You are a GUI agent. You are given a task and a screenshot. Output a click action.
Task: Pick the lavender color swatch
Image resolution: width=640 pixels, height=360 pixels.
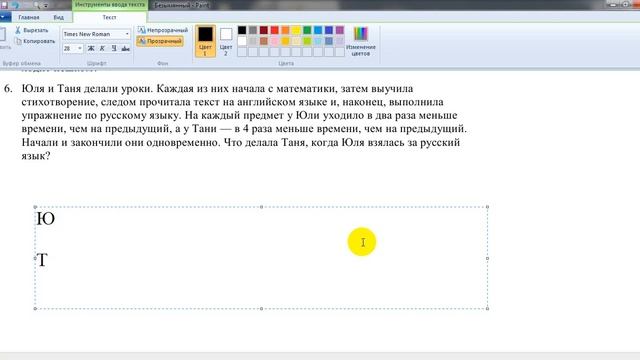tap(340, 41)
